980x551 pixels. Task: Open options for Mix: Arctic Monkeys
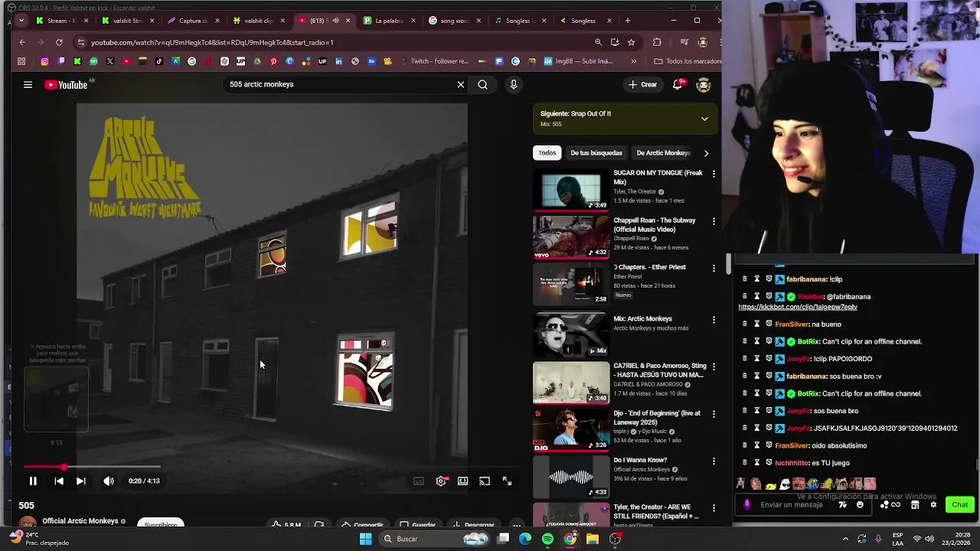click(714, 320)
